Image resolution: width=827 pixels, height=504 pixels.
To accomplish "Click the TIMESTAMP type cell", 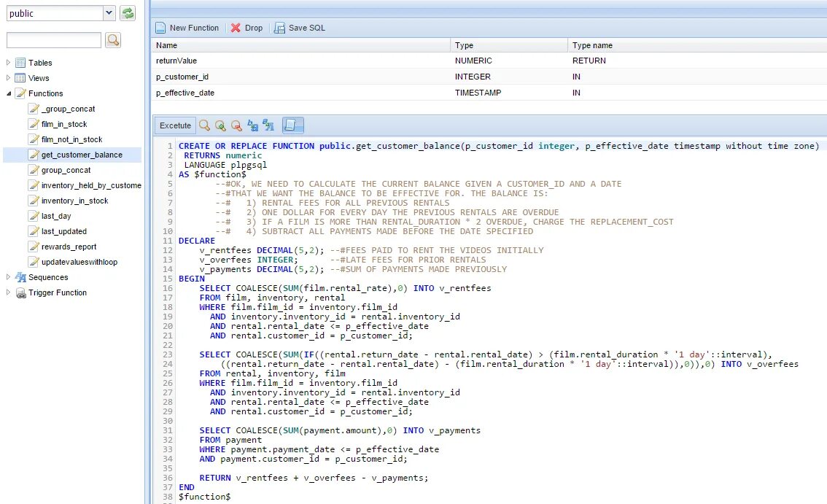I will [x=478, y=93].
